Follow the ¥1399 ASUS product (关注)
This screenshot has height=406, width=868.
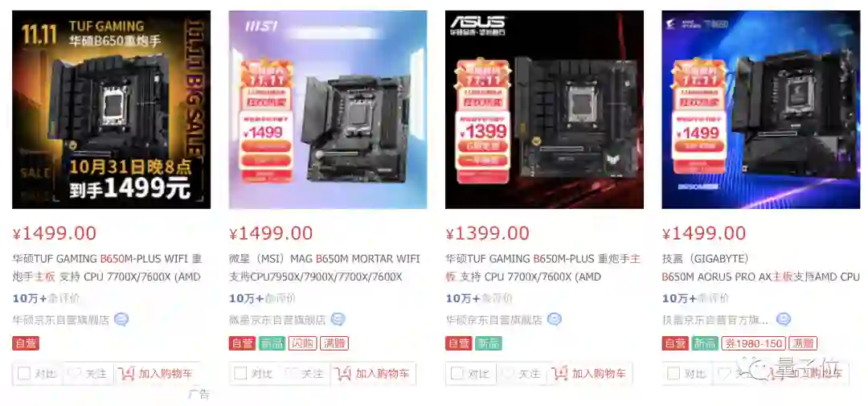pos(522,374)
